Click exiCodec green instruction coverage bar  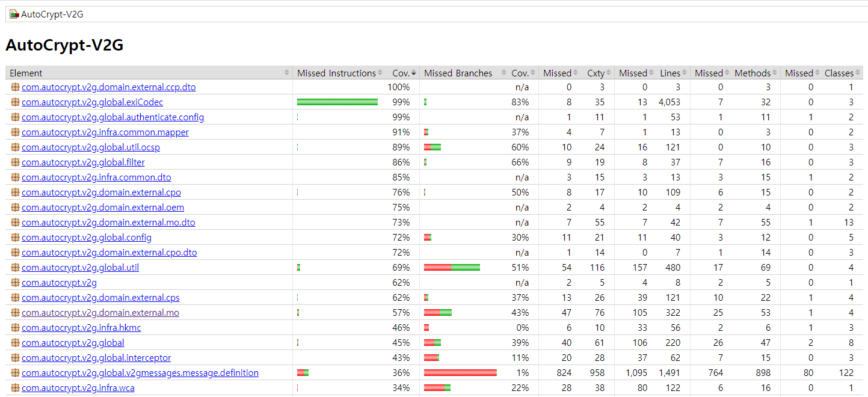(337, 102)
